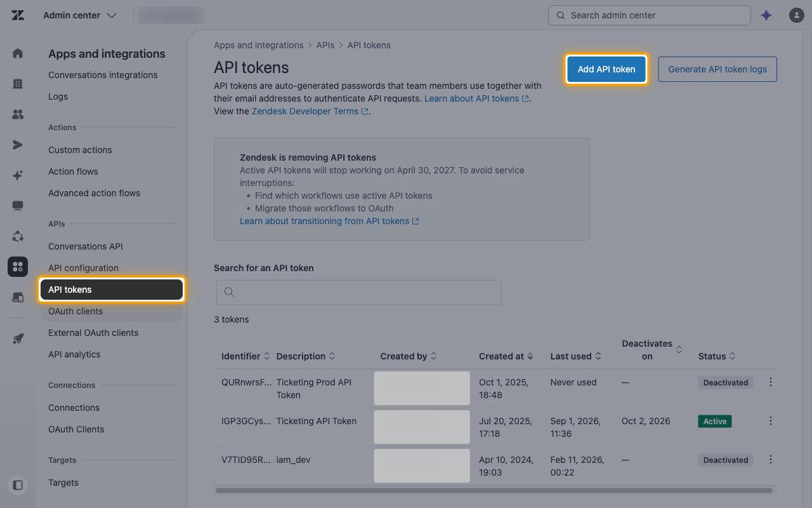Select Apps and integrations grid icon
Viewport: 812px width, 508px height.
(x=18, y=267)
